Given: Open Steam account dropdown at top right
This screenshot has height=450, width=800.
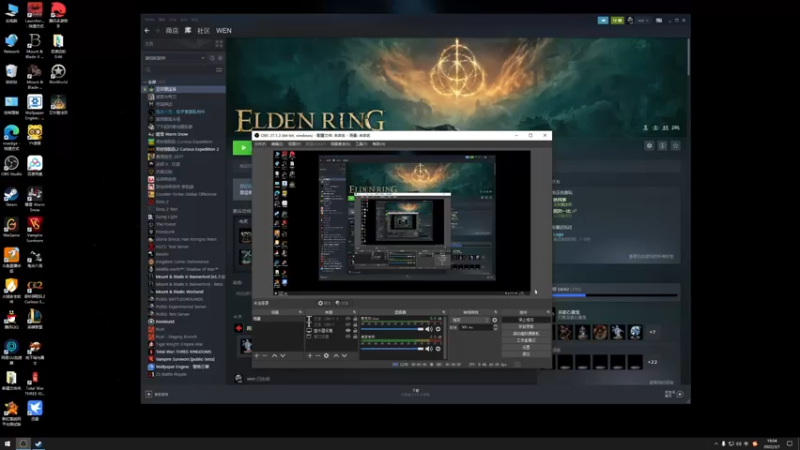Looking at the screenshot, I should coord(643,20).
